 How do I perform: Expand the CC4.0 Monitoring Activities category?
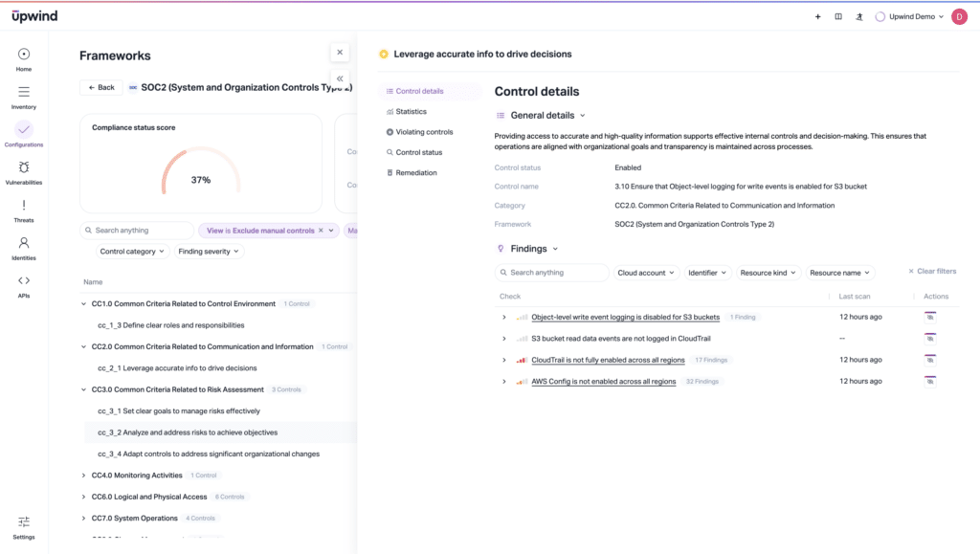coord(83,476)
